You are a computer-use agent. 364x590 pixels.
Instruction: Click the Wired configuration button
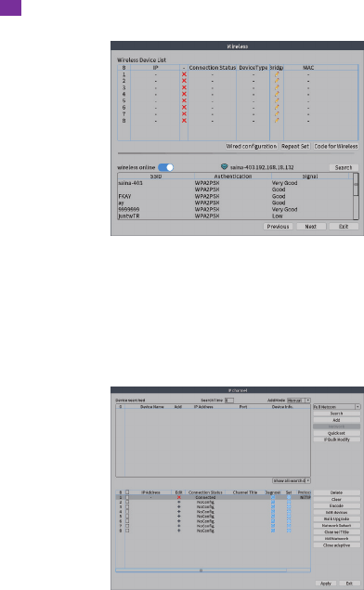pyautogui.click(x=252, y=147)
